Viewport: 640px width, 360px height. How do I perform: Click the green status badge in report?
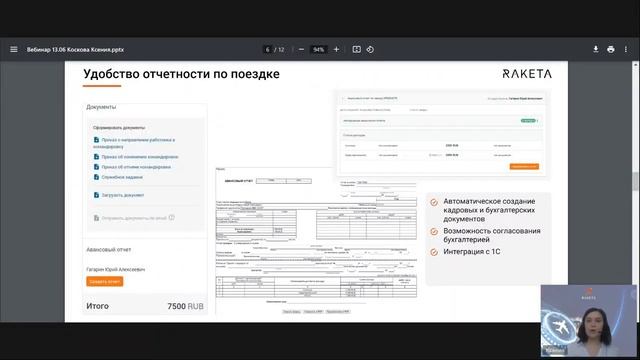[528, 121]
